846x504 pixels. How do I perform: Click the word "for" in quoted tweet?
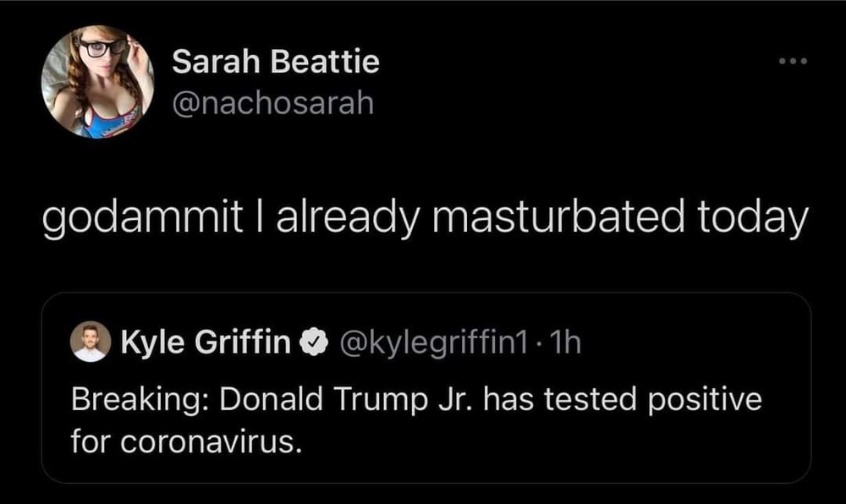87,441
